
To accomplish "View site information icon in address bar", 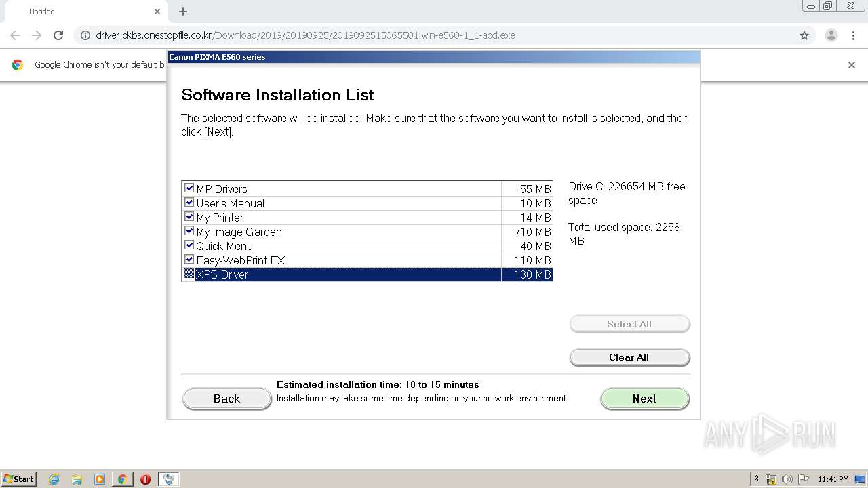I will 85,35.
